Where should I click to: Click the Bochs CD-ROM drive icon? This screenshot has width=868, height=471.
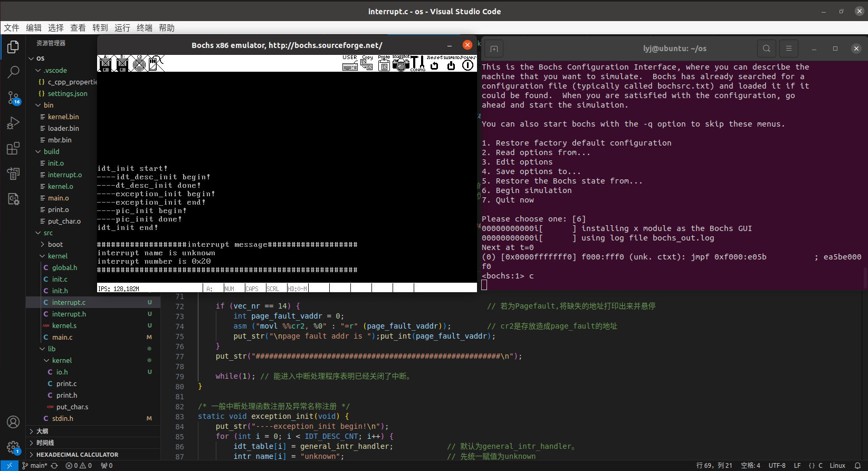tap(139, 63)
